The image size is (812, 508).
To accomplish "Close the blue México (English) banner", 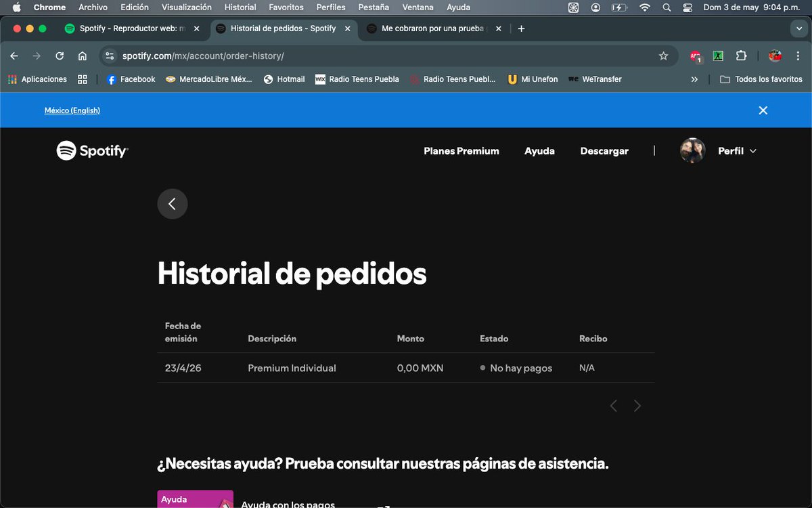I will tap(763, 110).
